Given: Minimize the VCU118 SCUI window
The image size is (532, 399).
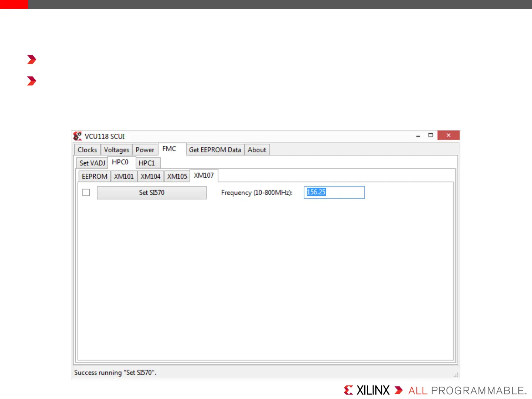Looking at the screenshot, I should pos(418,136).
